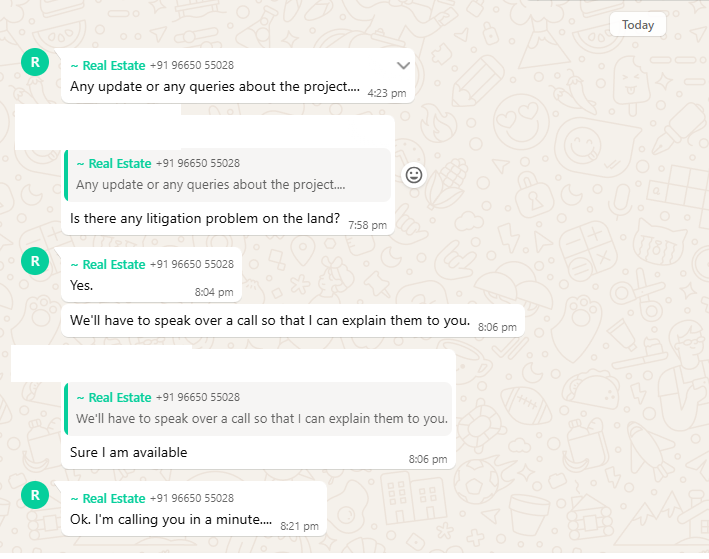Click the 8:06 pm standalone "speak over a call" message

pyautogui.click(x=270, y=321)
